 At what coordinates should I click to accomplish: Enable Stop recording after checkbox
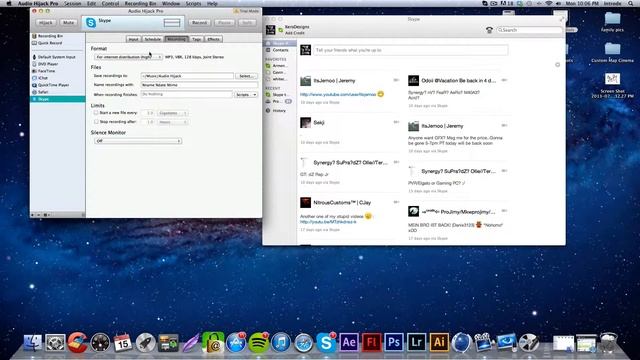[96, 122]
